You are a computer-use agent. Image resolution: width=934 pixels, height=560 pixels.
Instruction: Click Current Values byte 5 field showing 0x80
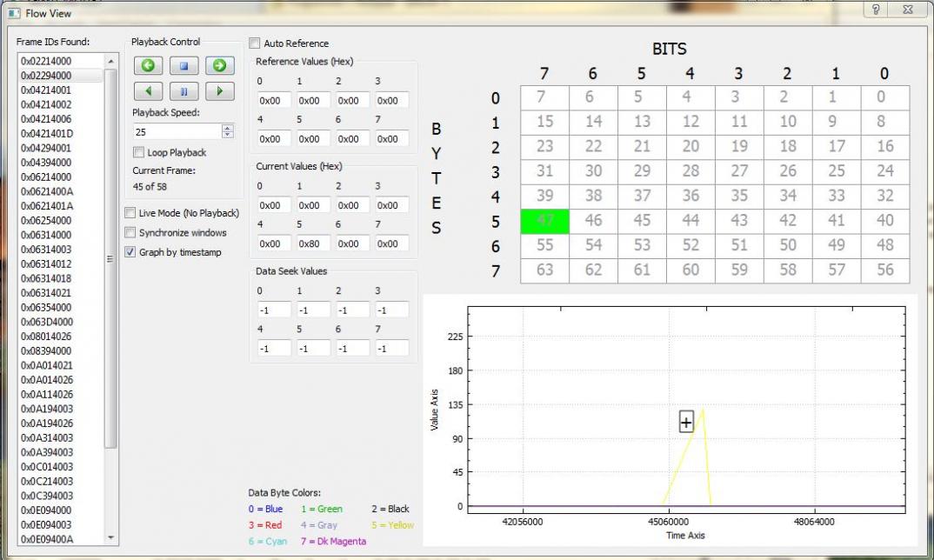(313, 243)
